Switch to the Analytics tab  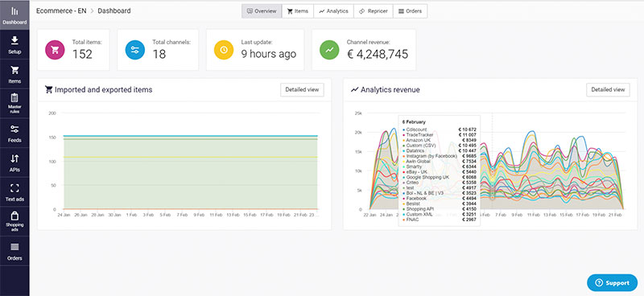[334, 11]
